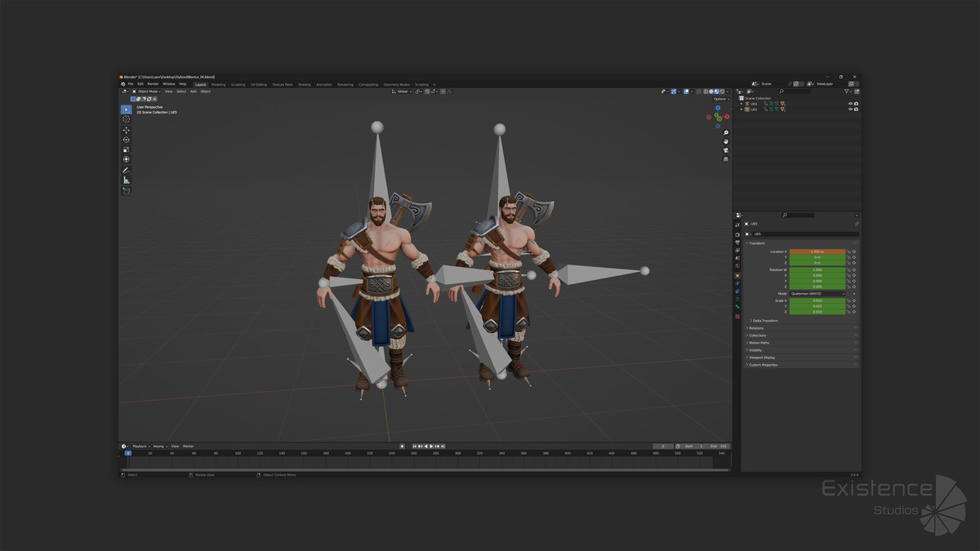Open the Scene properties tab
Screen dimensions: 980x551
737,258
